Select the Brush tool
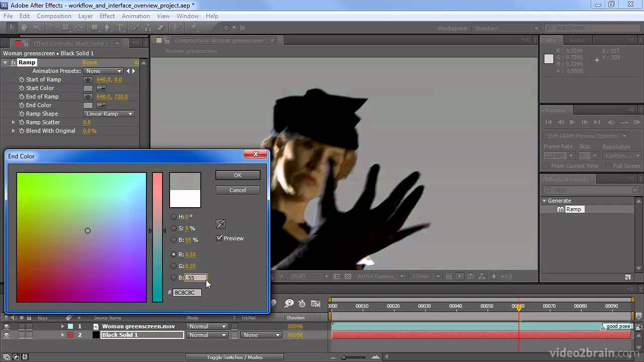The image size is (644, 362). [136, 28]
